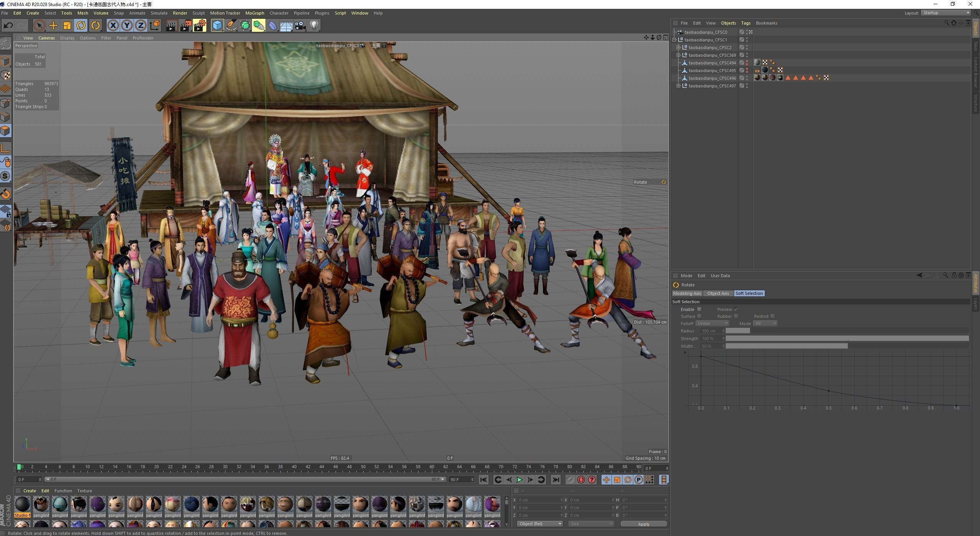The image size is (980, 536).
Task: Click the Spline Pen tool
Action: [x=231, y=26]
